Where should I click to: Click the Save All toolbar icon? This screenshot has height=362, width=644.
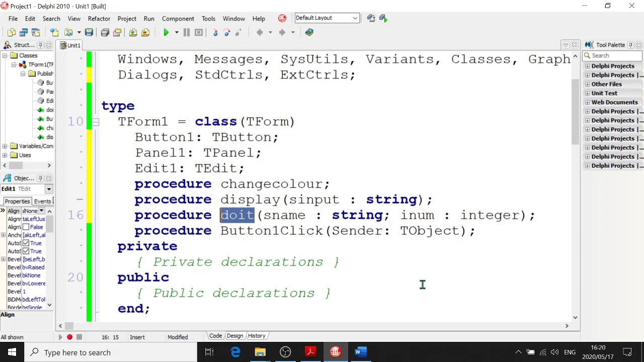(105, 32)
